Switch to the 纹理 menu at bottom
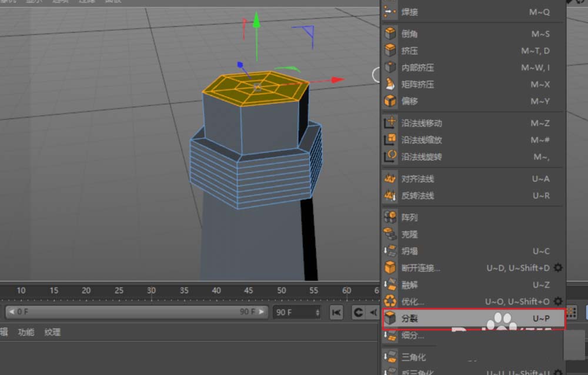The width and height of the screenshot is (588, 375). point(52,332)
